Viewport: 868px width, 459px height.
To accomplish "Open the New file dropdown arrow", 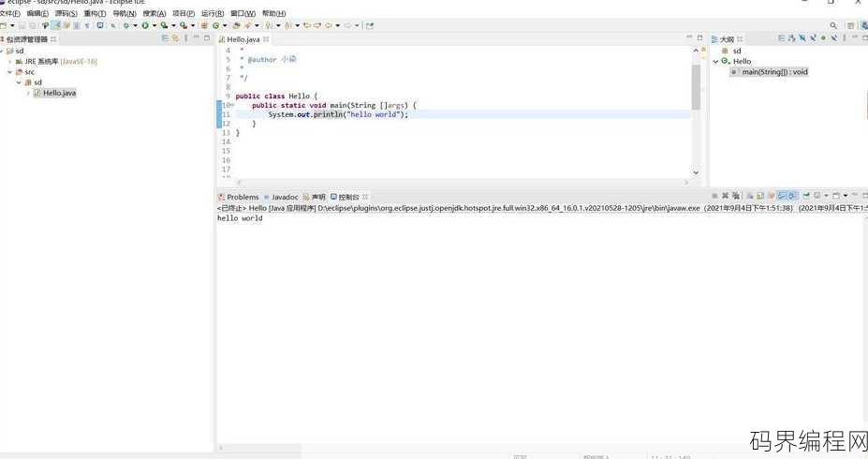I will coord(12,25).
